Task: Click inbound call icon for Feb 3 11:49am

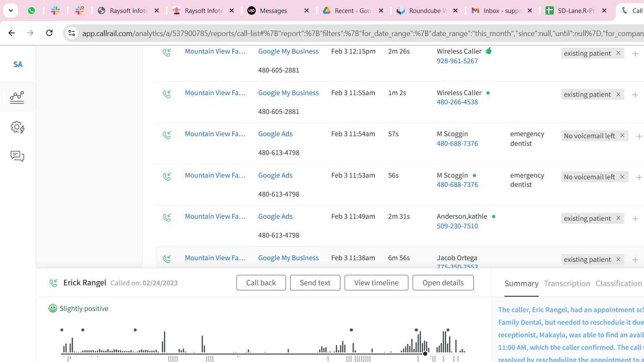Action: tap(167, 217)
